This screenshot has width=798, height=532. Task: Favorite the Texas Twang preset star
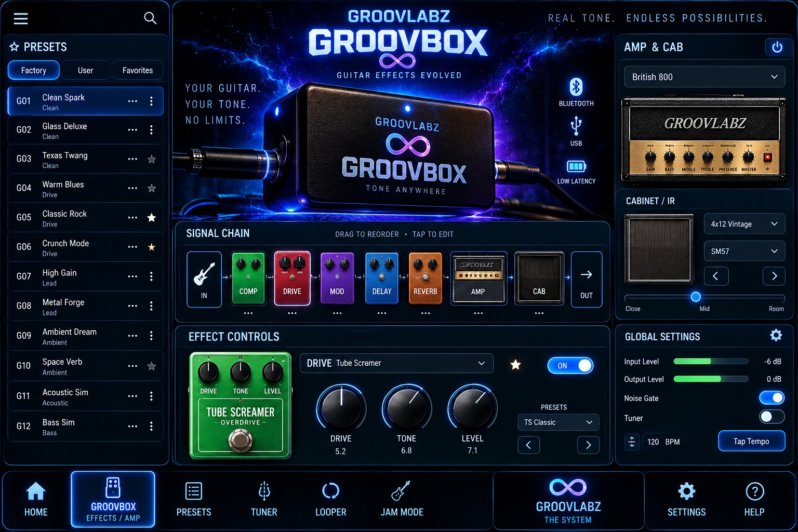point(152,159)
